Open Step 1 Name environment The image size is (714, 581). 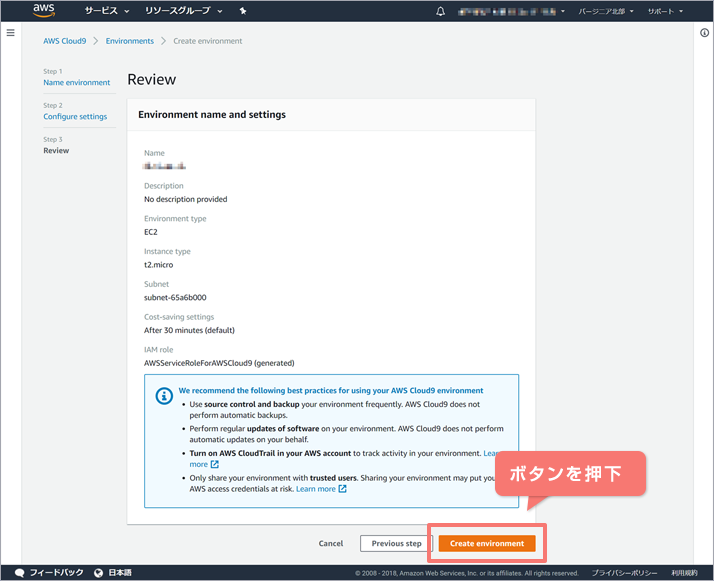click(76, 82)
